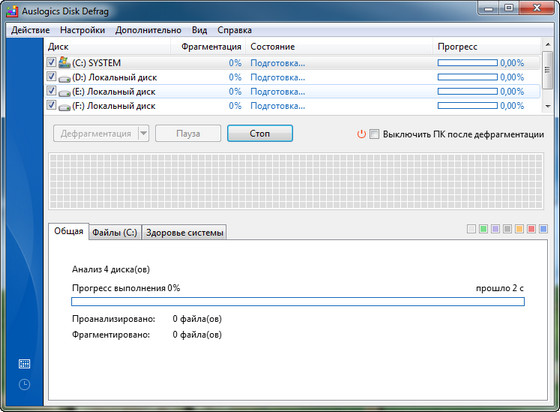Screen dimensions: 560x412
Task: Open the Настройки menu
Action: tap(82, 30)
